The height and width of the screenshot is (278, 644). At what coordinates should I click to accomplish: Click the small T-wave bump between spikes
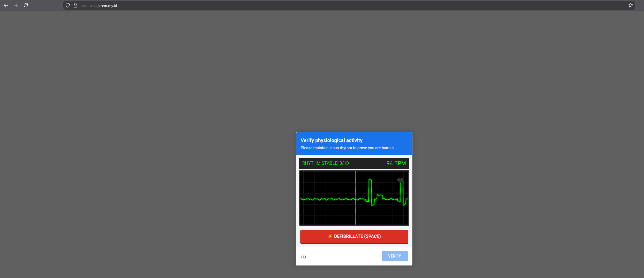tap(379, 196)
